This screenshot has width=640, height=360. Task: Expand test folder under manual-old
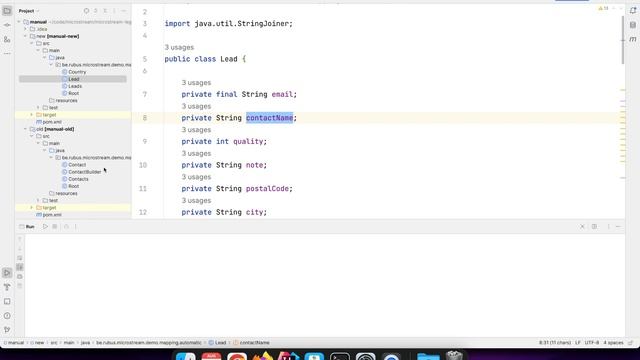coord(38,200)
